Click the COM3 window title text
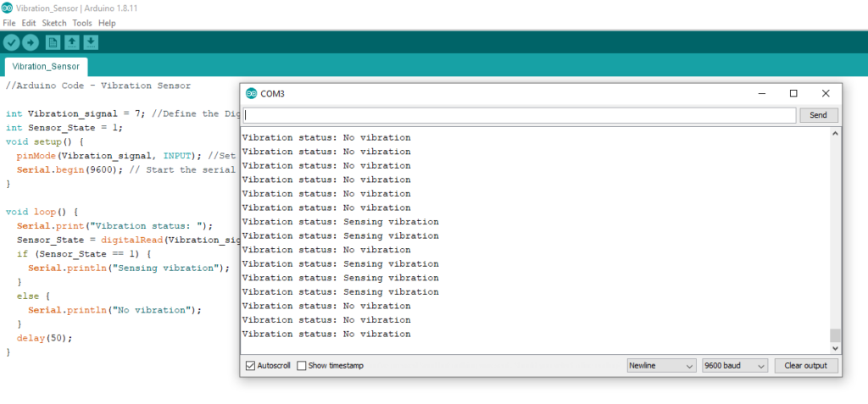This screenshot has height=404, width=868. pyautogui.click(x=272, y=93)
